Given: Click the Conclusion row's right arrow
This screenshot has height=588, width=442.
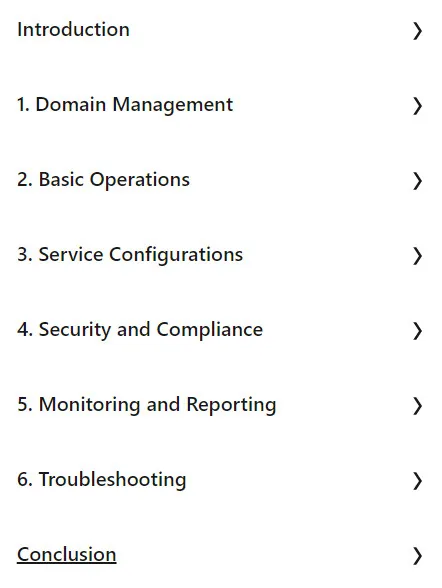Looking at the screenshot, I should point(417,556).
